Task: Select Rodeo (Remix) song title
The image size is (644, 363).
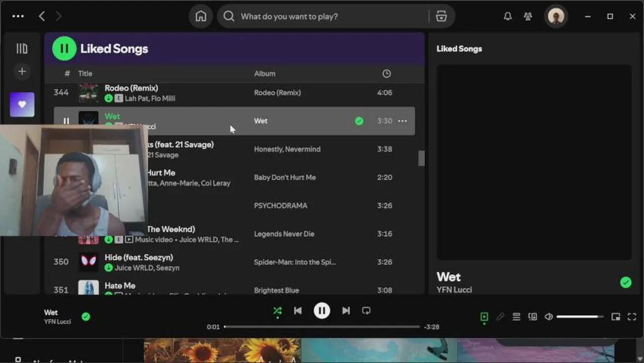Action: (x=131, y=88)
